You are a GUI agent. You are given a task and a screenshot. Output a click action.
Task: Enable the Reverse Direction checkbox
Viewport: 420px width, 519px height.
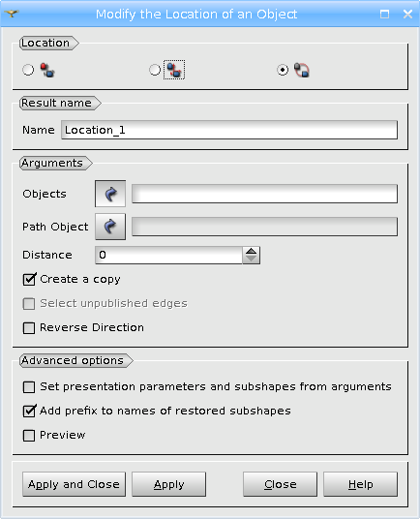(x=29, y=328)
